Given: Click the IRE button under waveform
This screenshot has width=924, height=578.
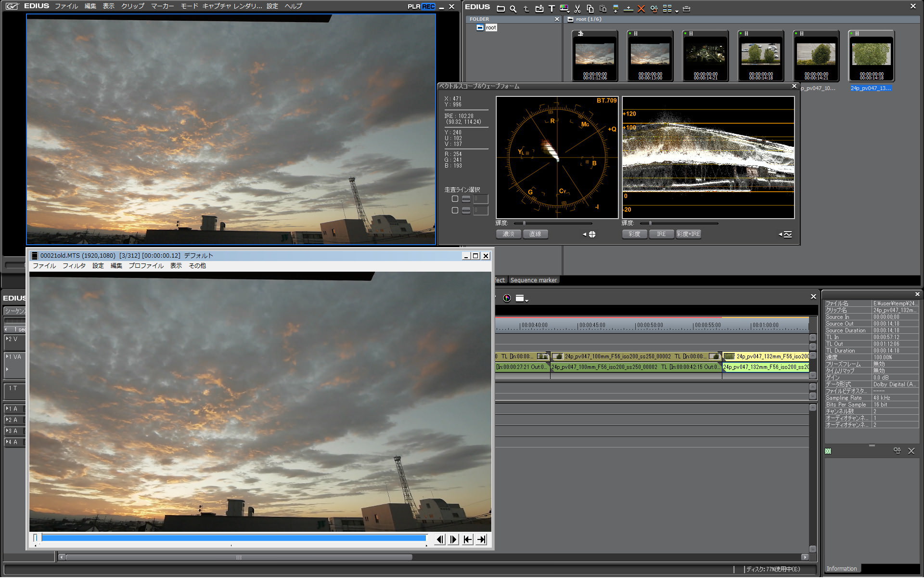Looking at the screenshot, I should click(661, 234).
